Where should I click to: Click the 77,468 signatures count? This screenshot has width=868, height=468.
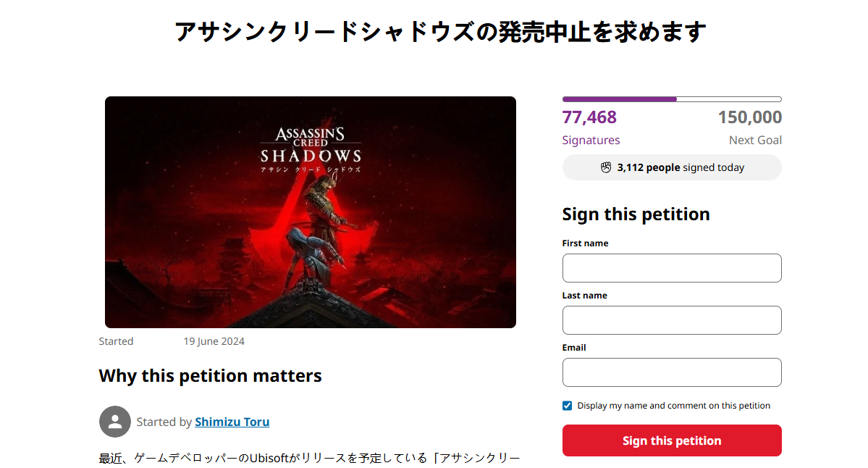point(589,117)
